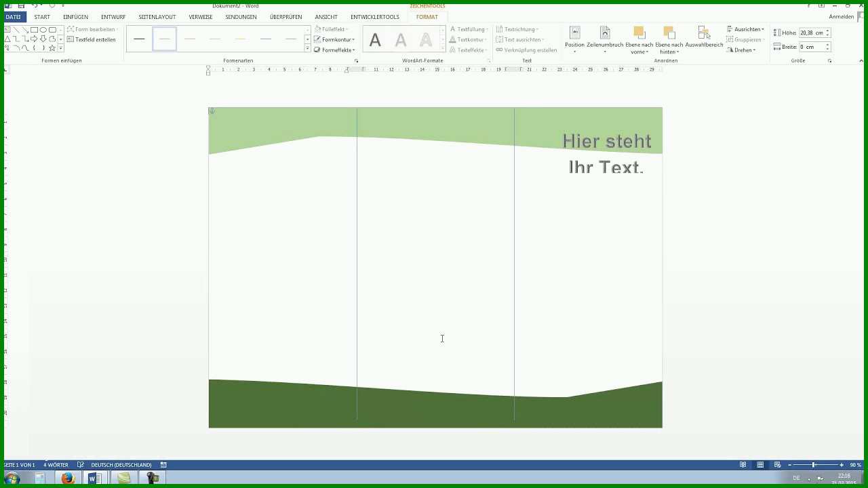Click DEUTSCH (DEUTSCHLAND) language indicator
The height and width of the screenshot is (488, 868).
121,465
